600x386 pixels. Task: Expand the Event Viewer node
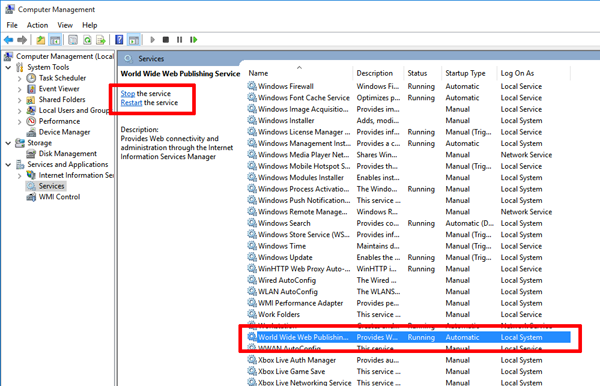coord(20,89)
